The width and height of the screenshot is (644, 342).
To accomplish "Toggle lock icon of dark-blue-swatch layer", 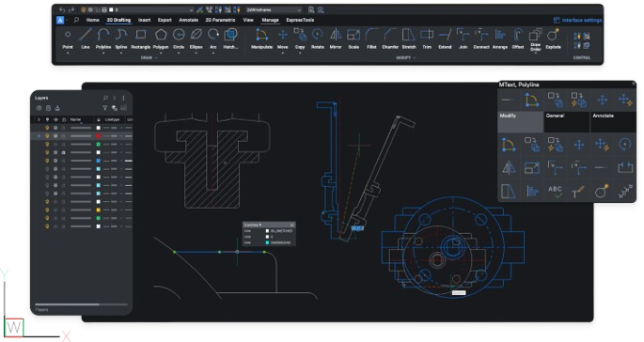I will pyautogui.click(x=64, y=161).
